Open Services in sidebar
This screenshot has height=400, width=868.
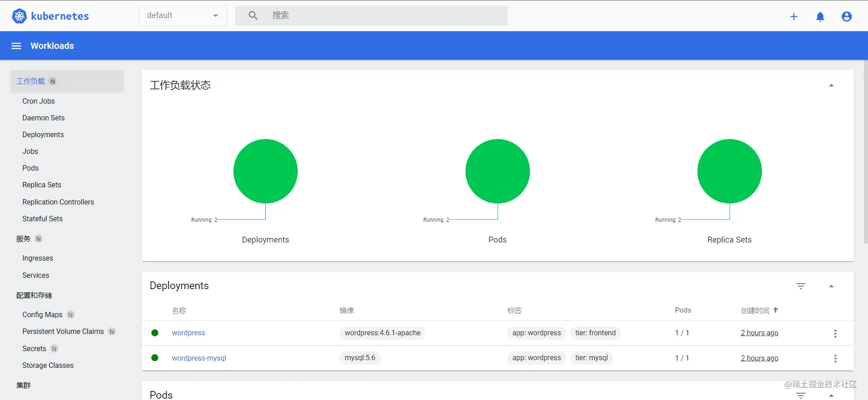point(36,275)
